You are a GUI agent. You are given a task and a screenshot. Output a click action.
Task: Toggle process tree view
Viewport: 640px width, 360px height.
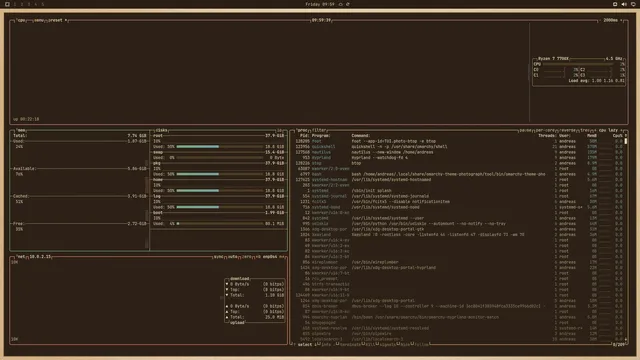click(x=584, y=130)
